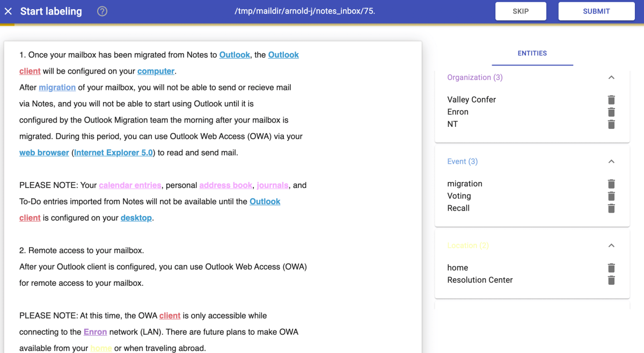The height and width of the screenshot is (353, 644).
Task: Switch to the ENTITIES tab
Action: pyautogui.click(x=532, y=53)
